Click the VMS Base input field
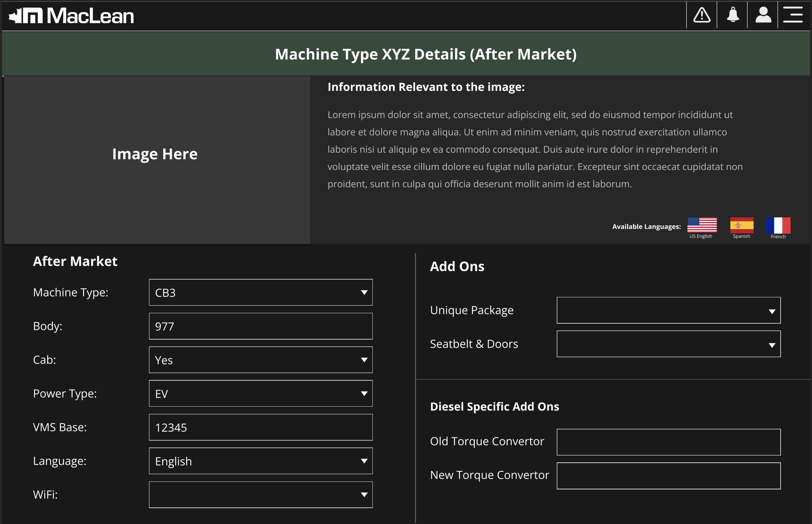 [261, 427]
